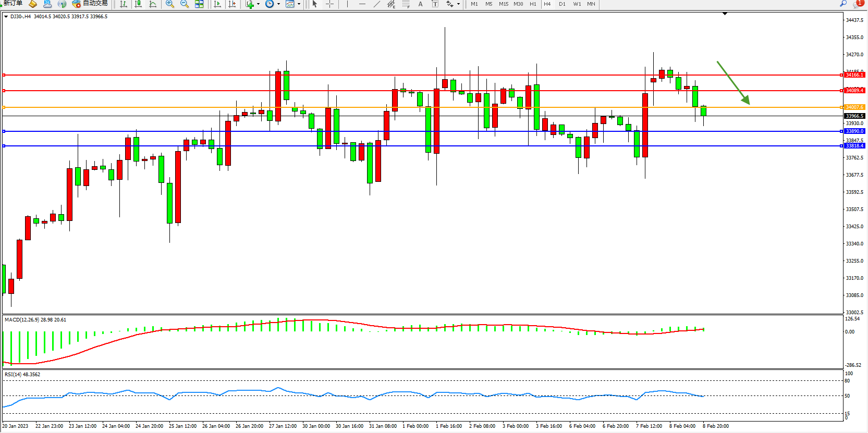Select the crosshair cursor tool
This screenshot has width=868, height=433.
330,4
